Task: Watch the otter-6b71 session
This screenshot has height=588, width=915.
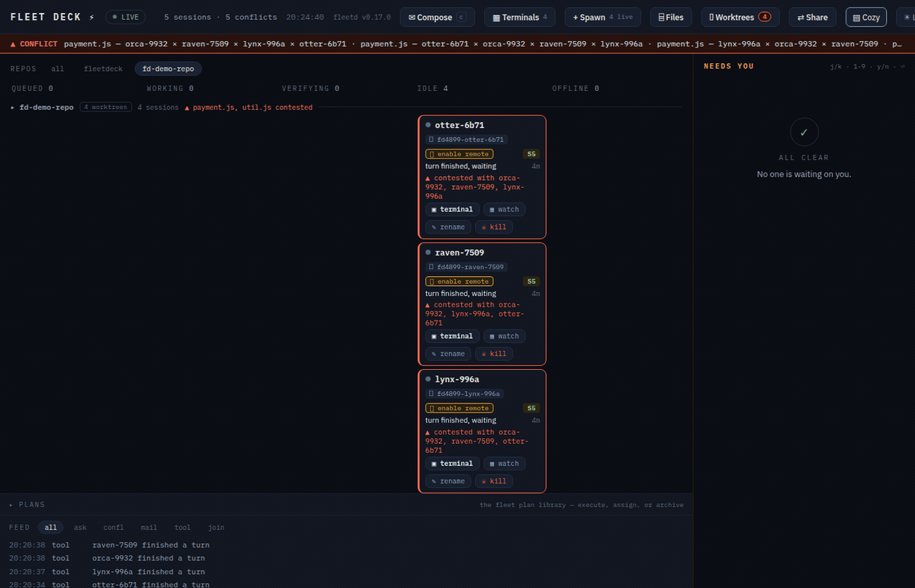Action: [504, 209]
